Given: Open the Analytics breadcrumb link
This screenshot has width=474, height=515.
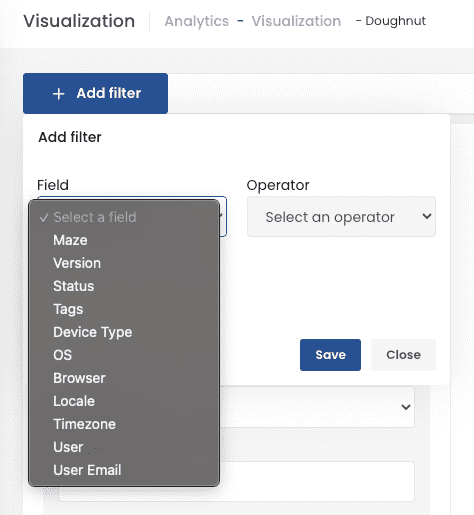Looking at the screenshot, I should click(x=197, y=21).
